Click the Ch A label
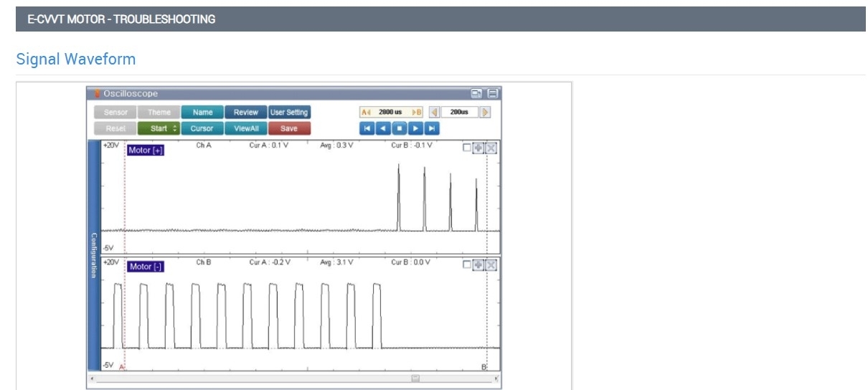 (x=204, y=145)
